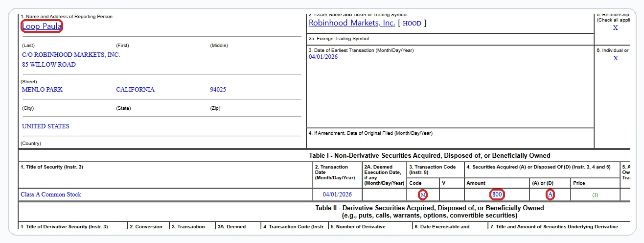This screenshot has width=644, height=243.
Task: Click the (Country) field label
Action: point(31,144)
